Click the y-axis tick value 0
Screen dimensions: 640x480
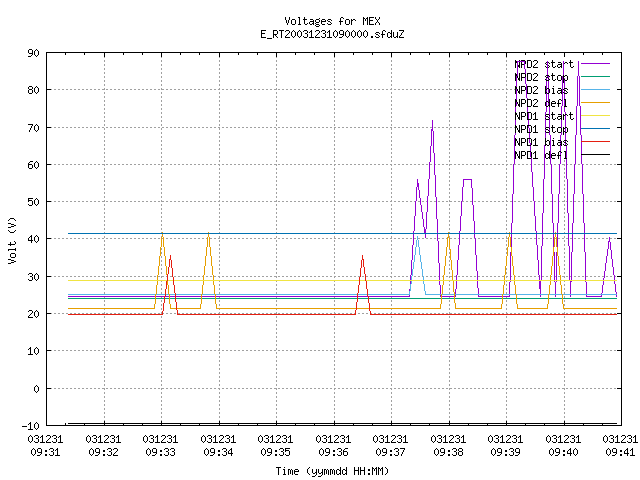[x=36, y=389]
